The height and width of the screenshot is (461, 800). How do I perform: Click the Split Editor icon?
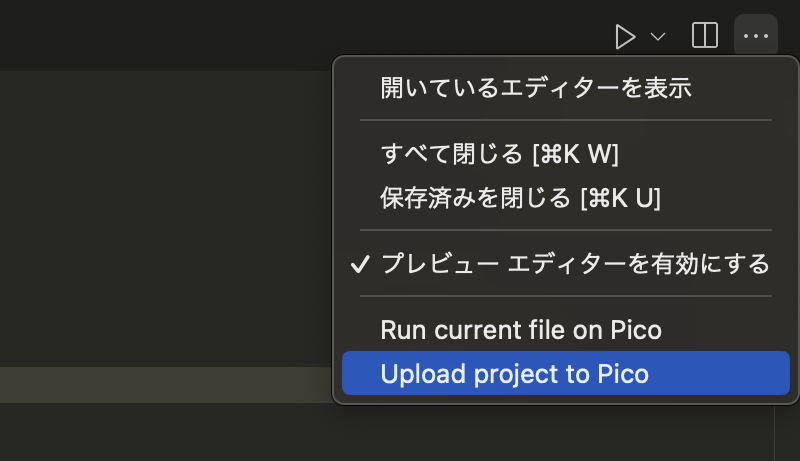pos(705,37)
